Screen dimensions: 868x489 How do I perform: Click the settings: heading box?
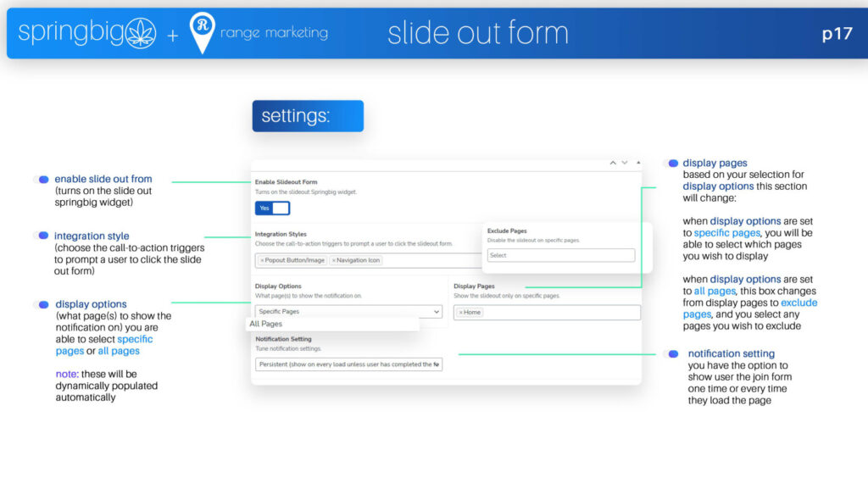coord(308,116)
